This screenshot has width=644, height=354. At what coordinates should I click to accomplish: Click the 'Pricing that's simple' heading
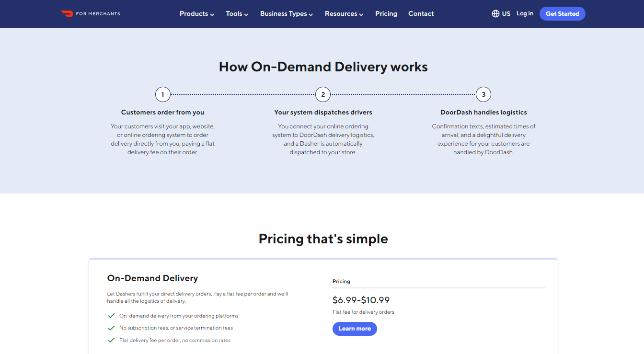pyautogui.click(x=323, y=239)
